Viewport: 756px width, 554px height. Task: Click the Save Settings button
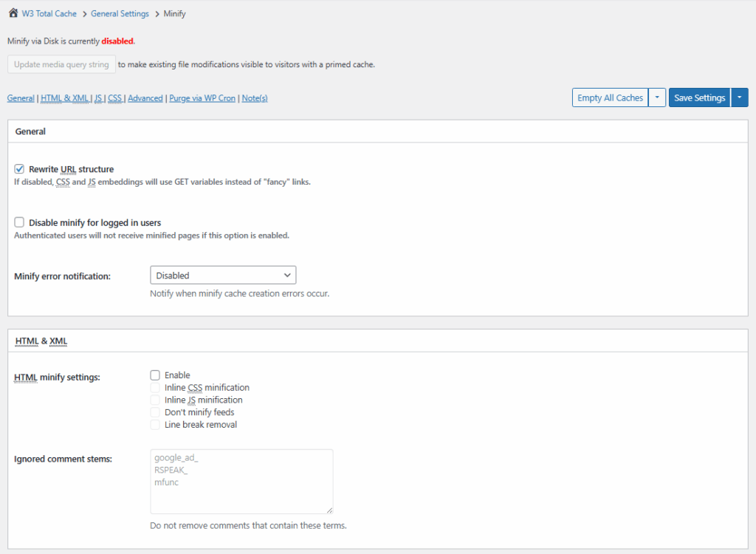(x=699, y=98)
